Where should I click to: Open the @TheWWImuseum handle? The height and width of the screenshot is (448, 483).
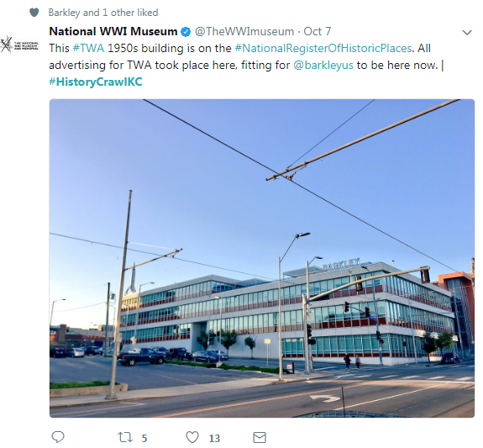point(244,31)
